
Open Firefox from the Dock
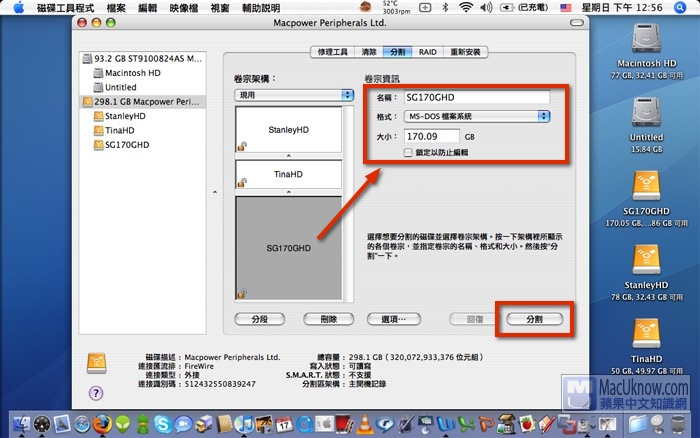click(102, 424)
